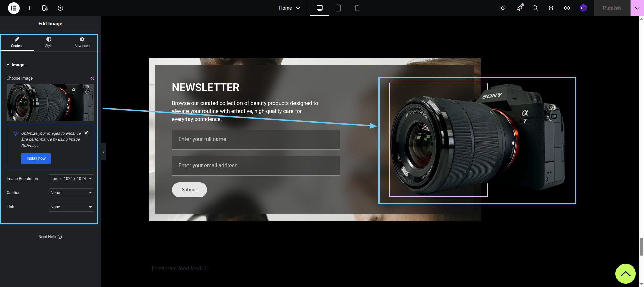This screenshot has height=287, width=644.
Task: Generate image with AI sparkle icon
Action: click(92, 78)
